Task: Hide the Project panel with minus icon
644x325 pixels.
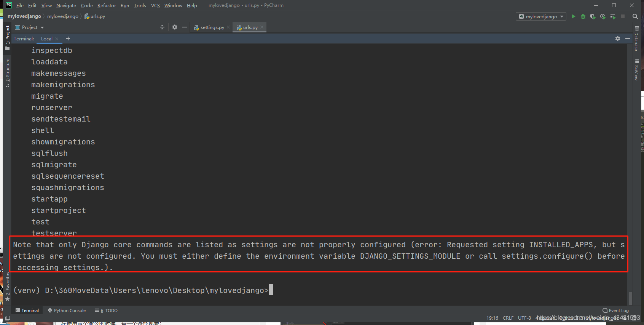Action: tap(185, 27)
